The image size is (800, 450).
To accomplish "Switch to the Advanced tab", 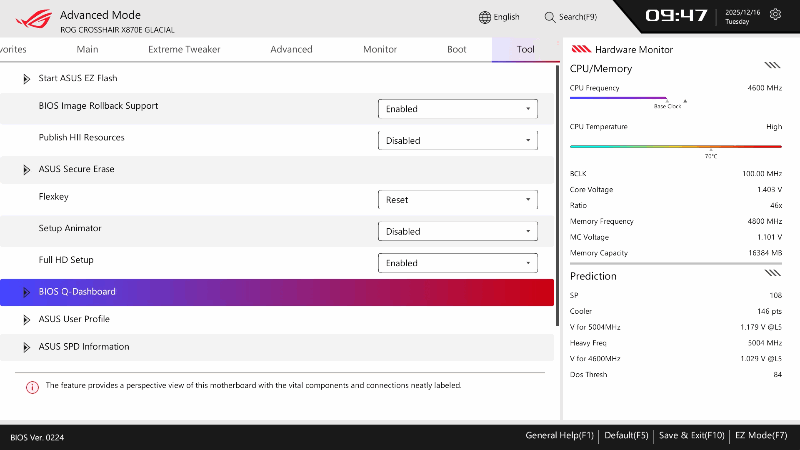I will (x=291, y=49).
